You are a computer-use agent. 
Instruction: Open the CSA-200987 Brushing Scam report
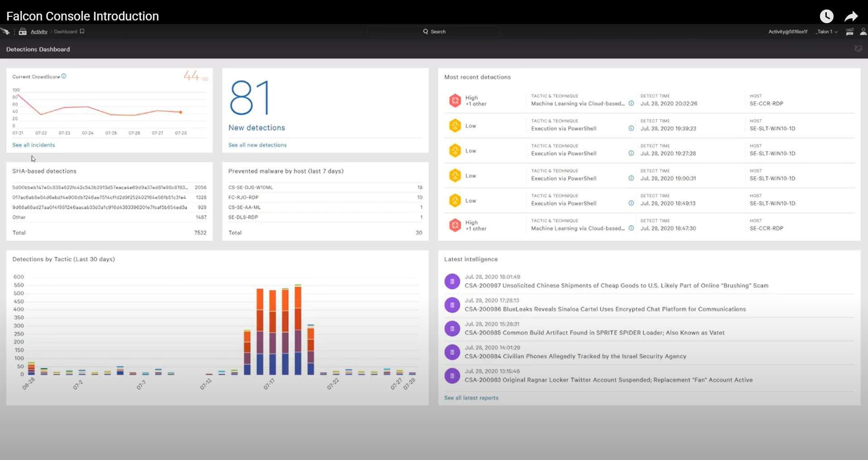[x=616, y=285]
